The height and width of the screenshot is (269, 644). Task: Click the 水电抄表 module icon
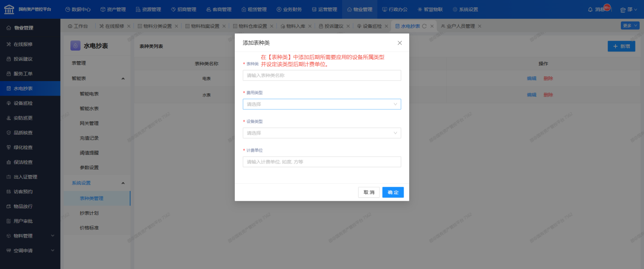click(76, 45)
